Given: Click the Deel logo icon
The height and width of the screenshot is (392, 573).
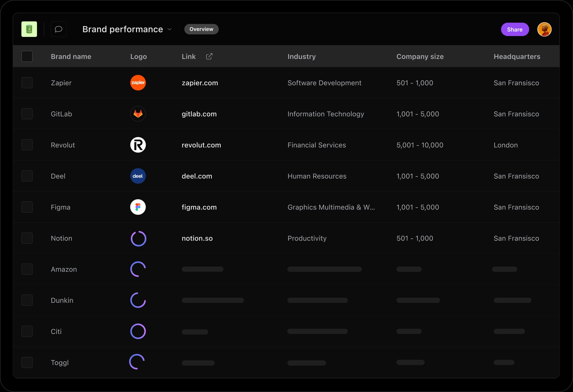Looking at the screenshot, I should 138,176.
